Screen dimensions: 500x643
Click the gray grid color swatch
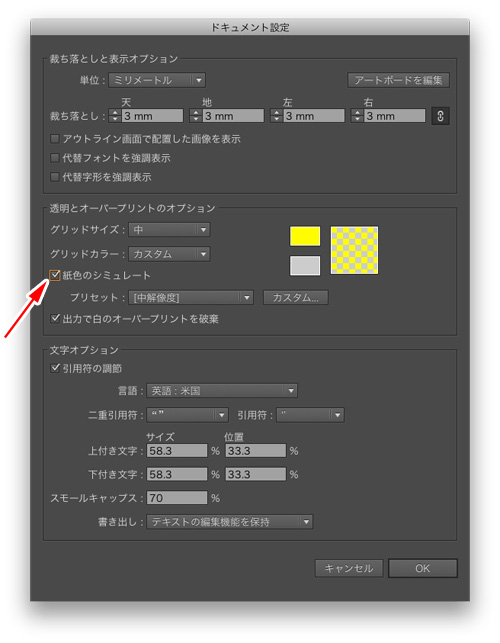point(305,265)
